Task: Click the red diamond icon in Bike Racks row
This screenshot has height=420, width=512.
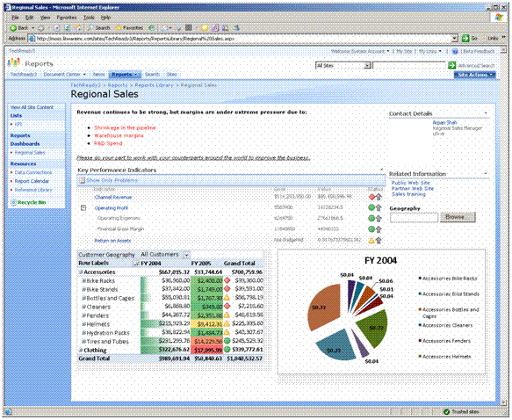Action: coord(227,280)
